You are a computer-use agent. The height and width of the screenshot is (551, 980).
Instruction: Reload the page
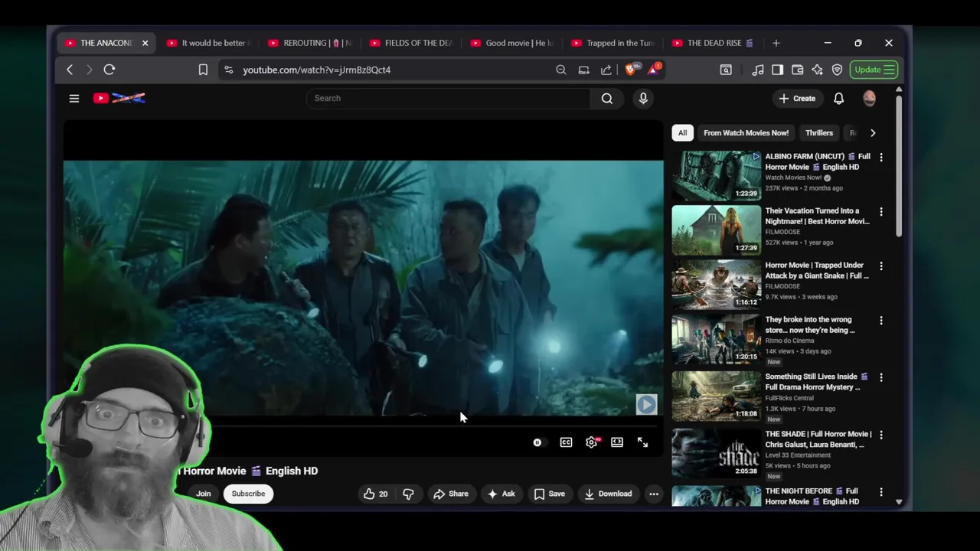pos(109,70)
